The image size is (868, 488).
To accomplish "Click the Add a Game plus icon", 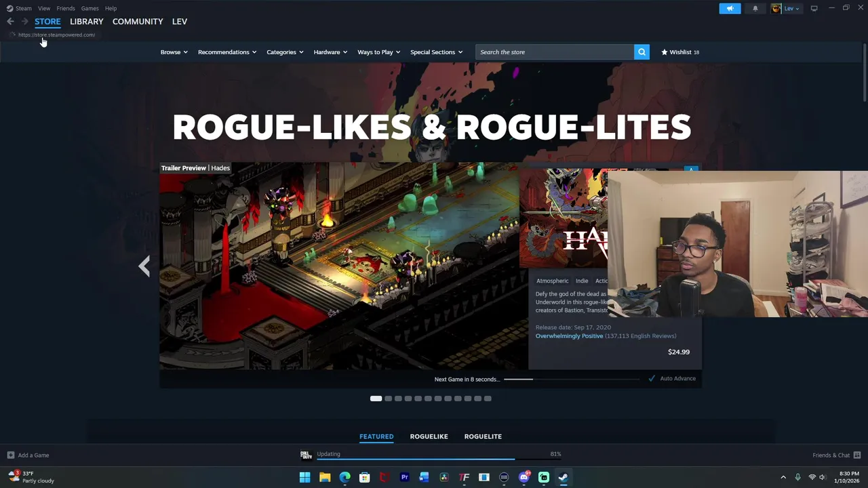I will tap(10, 455).
